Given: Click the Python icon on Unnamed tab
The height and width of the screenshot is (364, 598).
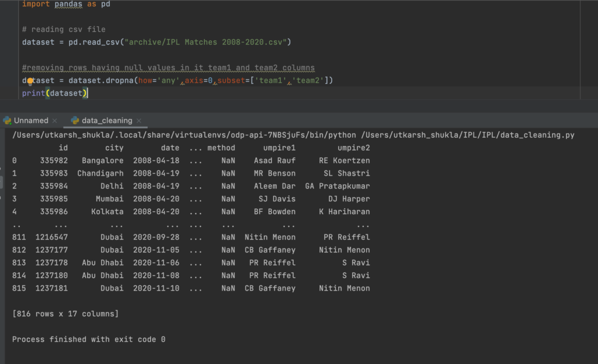Looking at the screenshot, I should pos(7,121).
